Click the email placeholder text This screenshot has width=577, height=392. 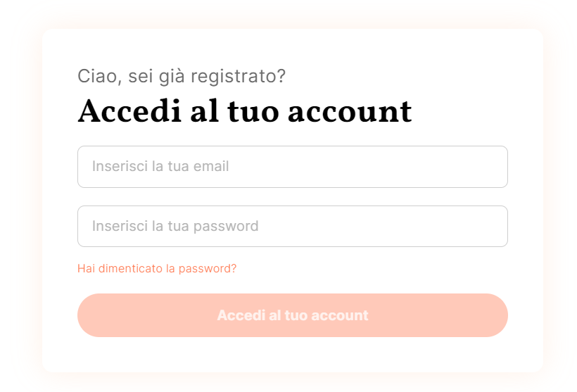(160, 167)
